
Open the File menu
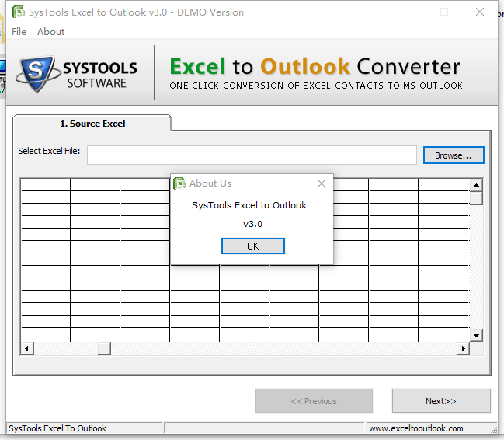click(19, 32)
